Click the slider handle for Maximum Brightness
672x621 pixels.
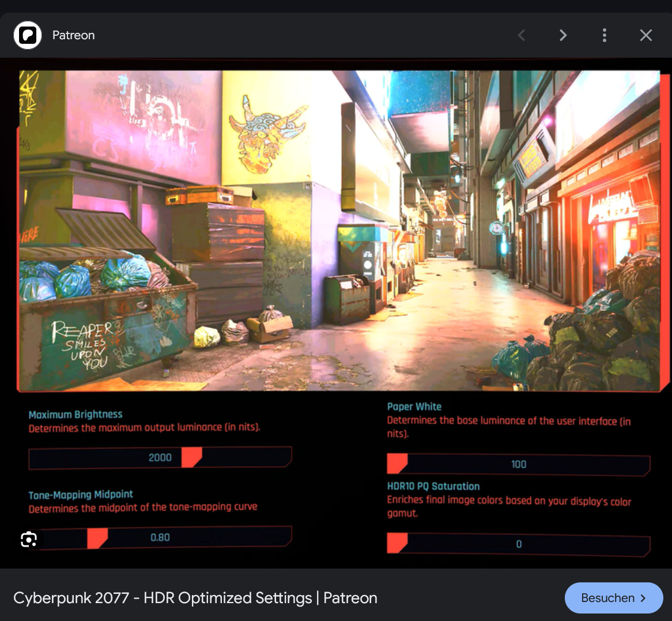pos(192,457)
